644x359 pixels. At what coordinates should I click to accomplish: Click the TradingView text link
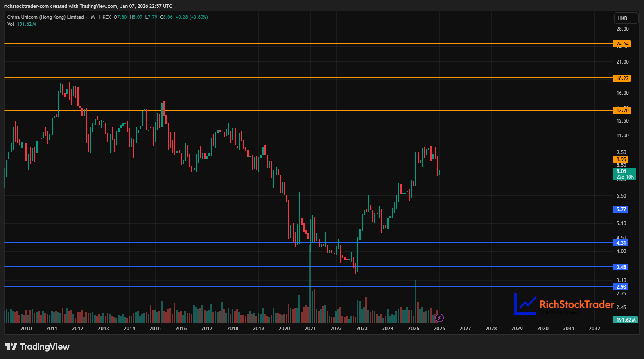click(45, 347)
